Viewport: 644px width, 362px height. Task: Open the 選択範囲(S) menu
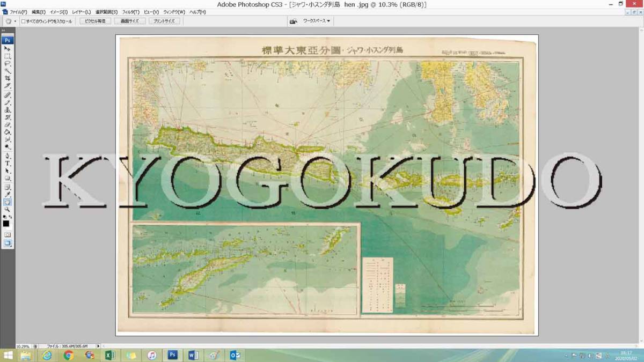coord(106,12)
